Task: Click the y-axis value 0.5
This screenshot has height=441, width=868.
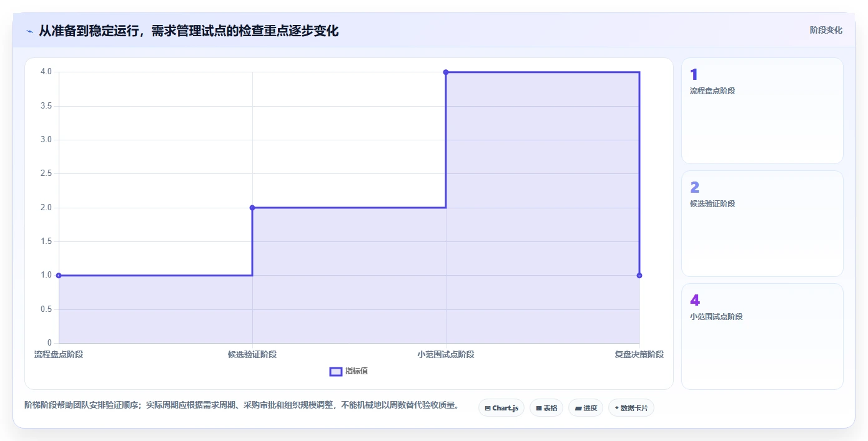Action: (46, 309)
